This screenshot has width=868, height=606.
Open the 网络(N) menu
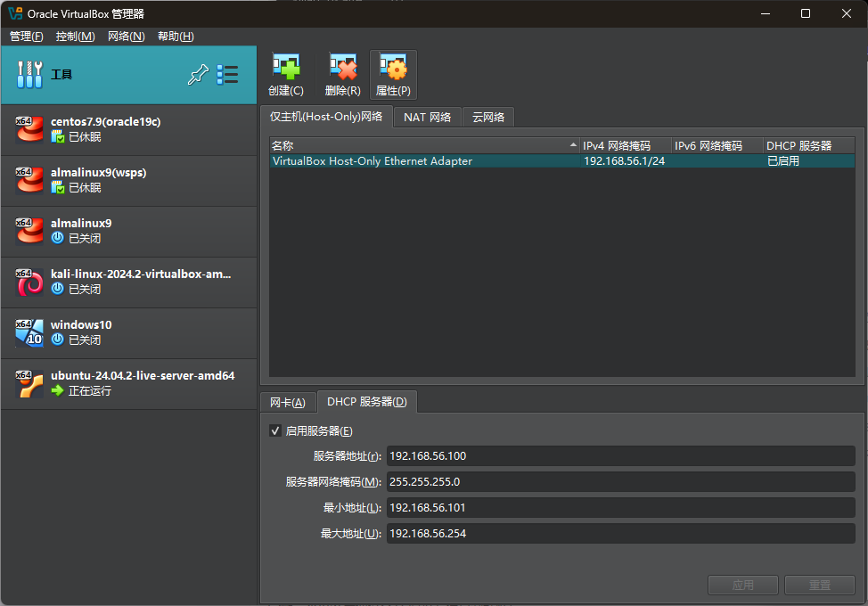coord(126,37)
